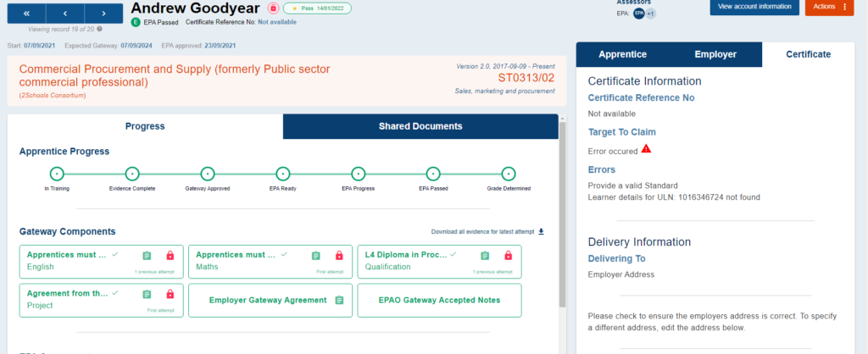
Task: Click red lock on the Project component
Action: [x=170, y=294]
